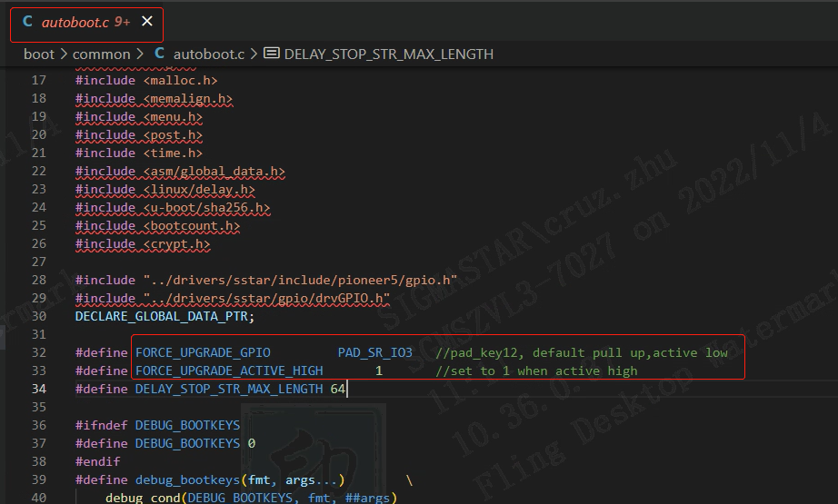The height and width of the screenshot is (504, 838).
Task: Place the cursor on the FORCE_UPGRADE_GPIO macro name
Action: (202, 352)
